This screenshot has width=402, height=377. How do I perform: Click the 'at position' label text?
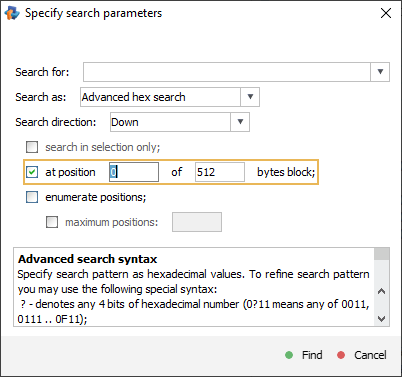(x=70, y=172)
